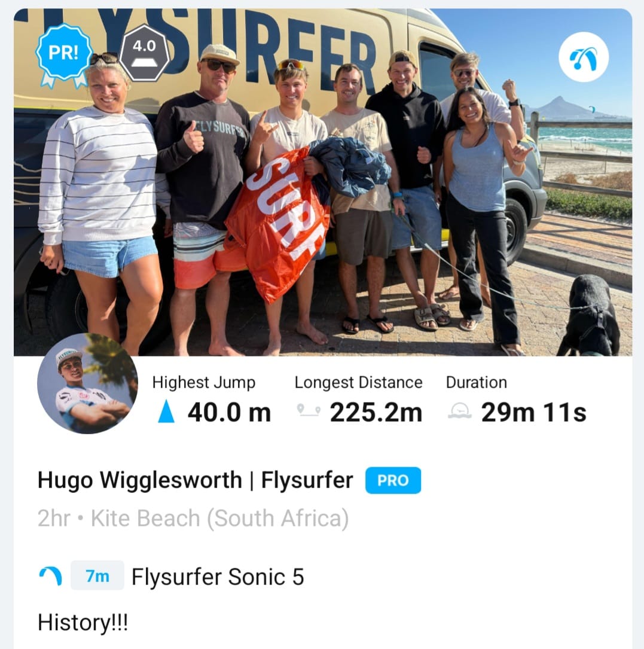Tap the 225.2m distance value

[x=376, y=412]
